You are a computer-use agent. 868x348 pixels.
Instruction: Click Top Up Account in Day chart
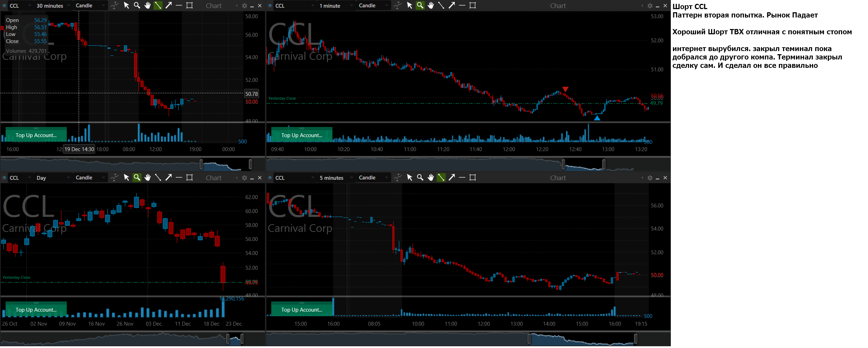pyautogui.click(x=36, y=309)
